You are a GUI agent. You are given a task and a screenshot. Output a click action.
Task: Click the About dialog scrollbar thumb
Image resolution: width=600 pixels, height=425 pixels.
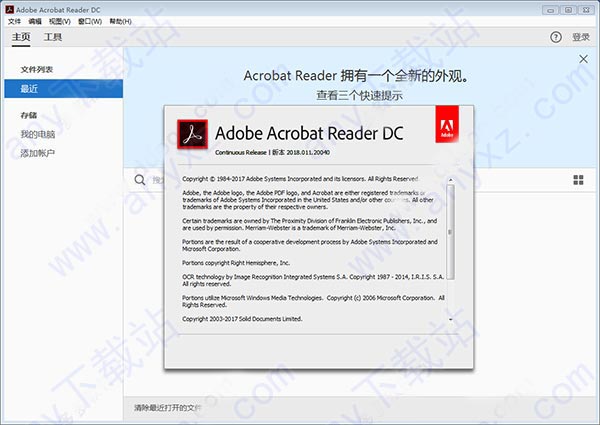click(x=451, y=232)
